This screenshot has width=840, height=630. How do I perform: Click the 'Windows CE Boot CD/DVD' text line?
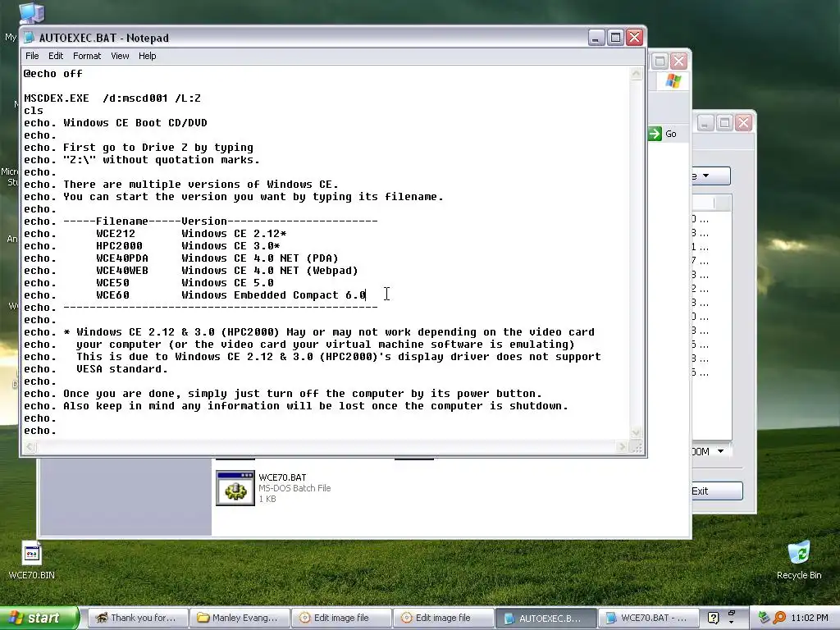coord(135,123)
